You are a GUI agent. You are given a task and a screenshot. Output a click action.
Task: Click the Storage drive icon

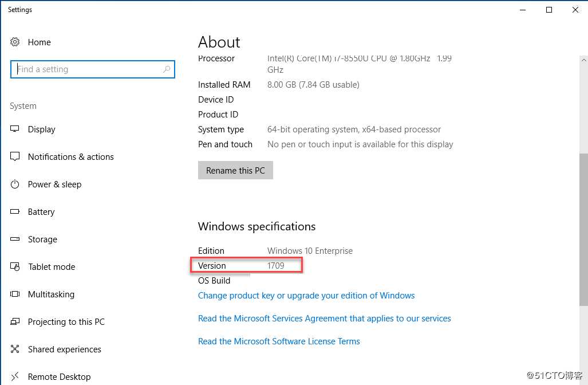click(15, 239)
